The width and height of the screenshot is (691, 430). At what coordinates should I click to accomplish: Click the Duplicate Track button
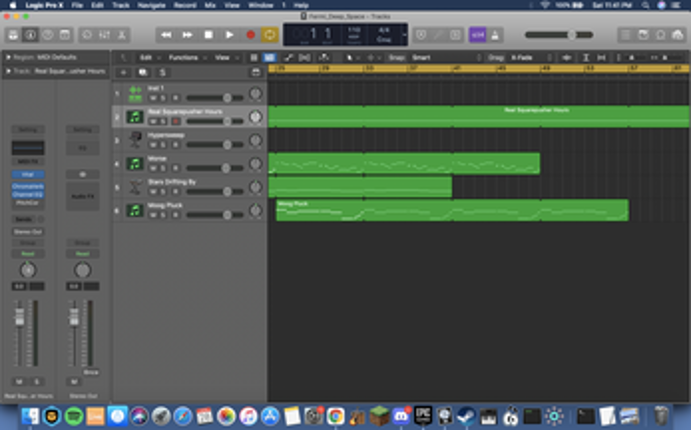(x=142, y=72)
